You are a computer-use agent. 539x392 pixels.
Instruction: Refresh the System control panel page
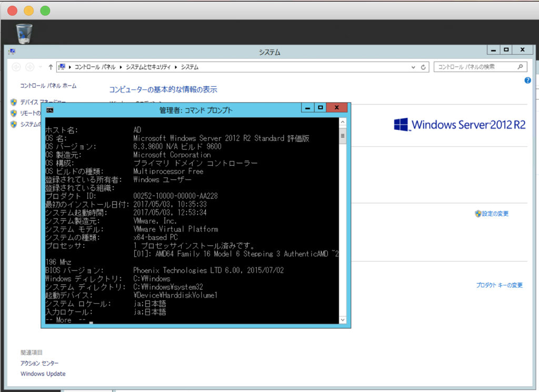pyautogui.click(x=423, y=67)
